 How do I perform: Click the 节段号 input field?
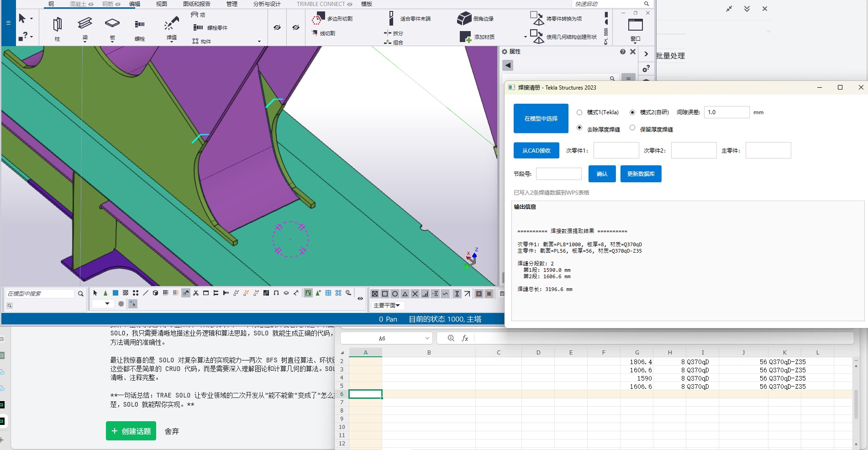coord(558,174)
